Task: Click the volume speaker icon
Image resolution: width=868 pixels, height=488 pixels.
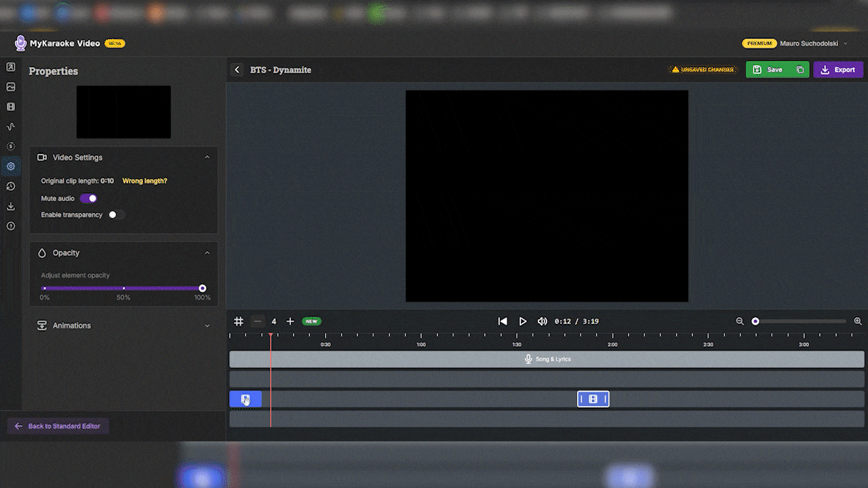Action: tap(542, 321)
